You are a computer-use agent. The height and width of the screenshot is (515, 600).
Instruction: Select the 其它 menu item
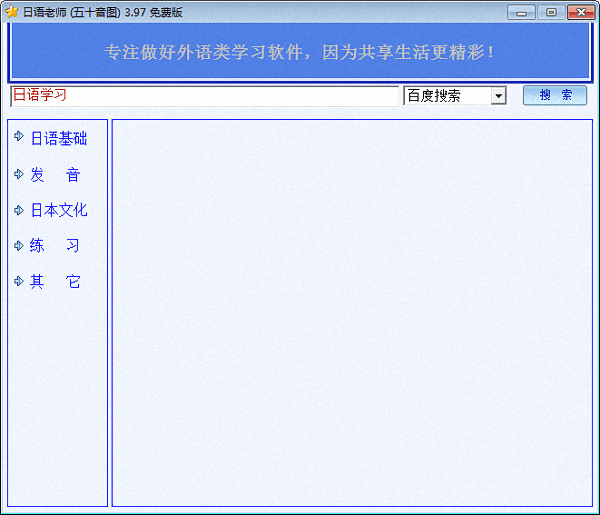pos(55,282)
